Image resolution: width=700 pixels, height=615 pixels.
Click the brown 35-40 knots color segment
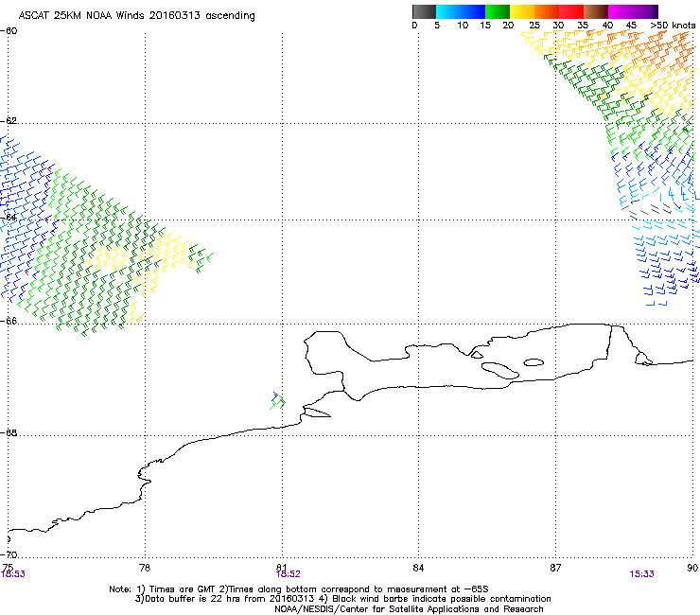[596, 11]
